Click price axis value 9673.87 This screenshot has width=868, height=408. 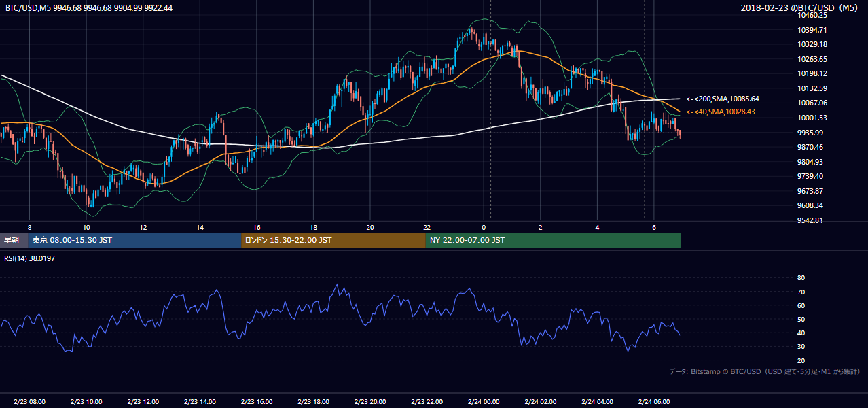810,191
